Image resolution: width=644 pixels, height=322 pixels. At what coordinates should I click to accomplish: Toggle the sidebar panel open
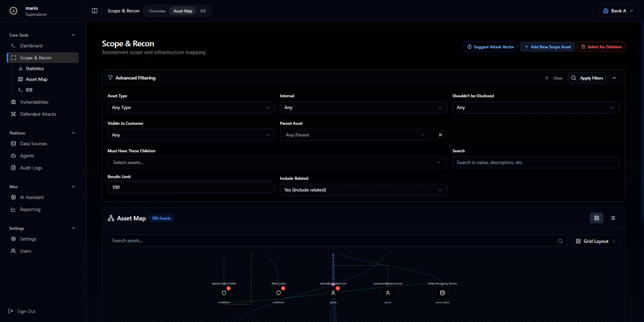click(x=95, y=11)
